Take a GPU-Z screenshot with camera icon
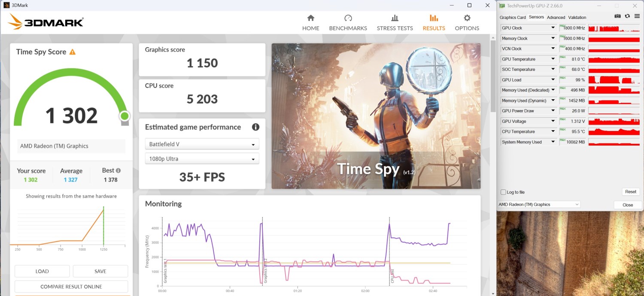The height and width of the screenshot is (296, 644). (x=617, y=16)
